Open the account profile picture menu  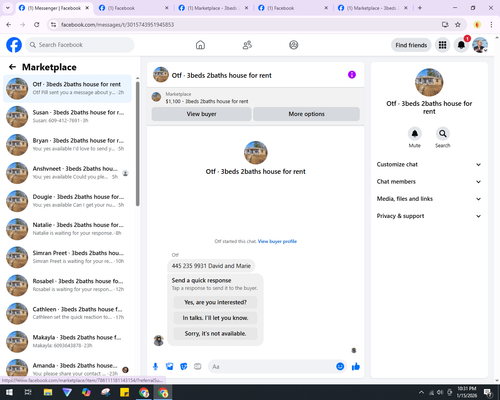[x=480, y=45]
